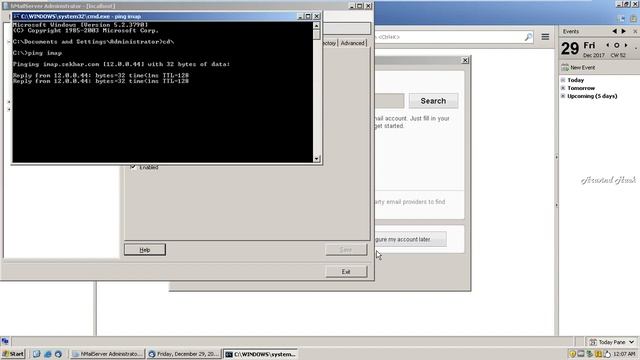The width and height of the screenshot is (640, 360).
Task: Go to previous tab in Events pane
Action: 615,31
